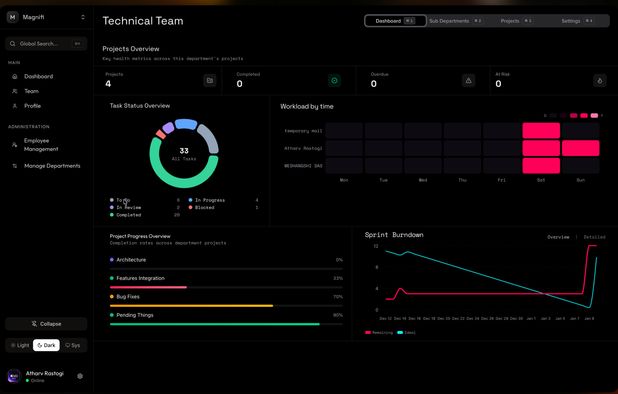618x394 pixels.
Task: Click the Architecture project row
Action: pos(226,263)
